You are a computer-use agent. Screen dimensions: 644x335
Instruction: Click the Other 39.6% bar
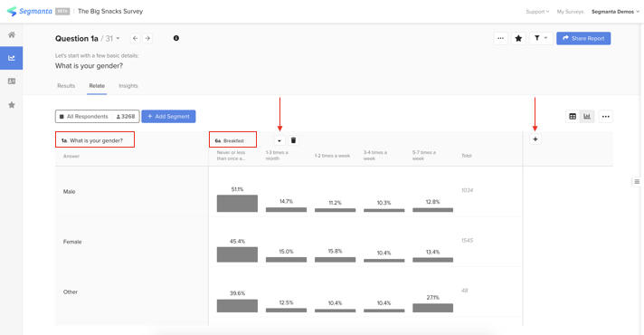pos(237,306)
